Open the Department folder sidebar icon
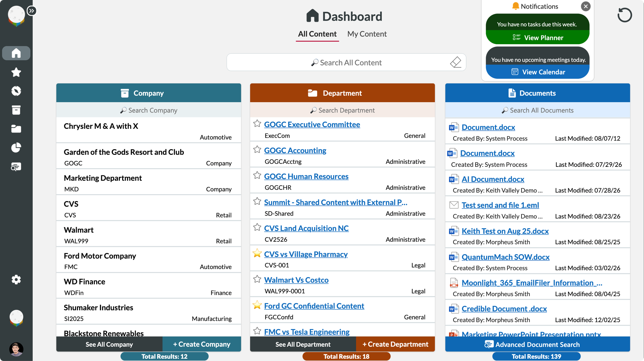Viewport: 644px width, 361px height. [x=16, y=129]
